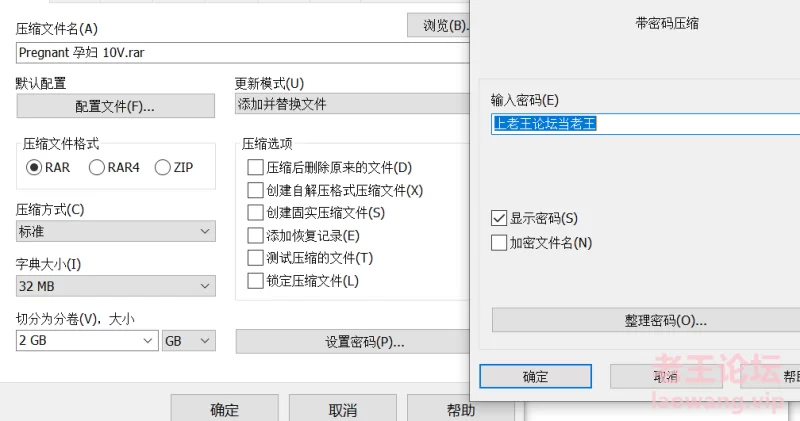800x421 pixels.
Task: Expand 字典大小 dropdown showing 32 MB
Action: point(115,287)
